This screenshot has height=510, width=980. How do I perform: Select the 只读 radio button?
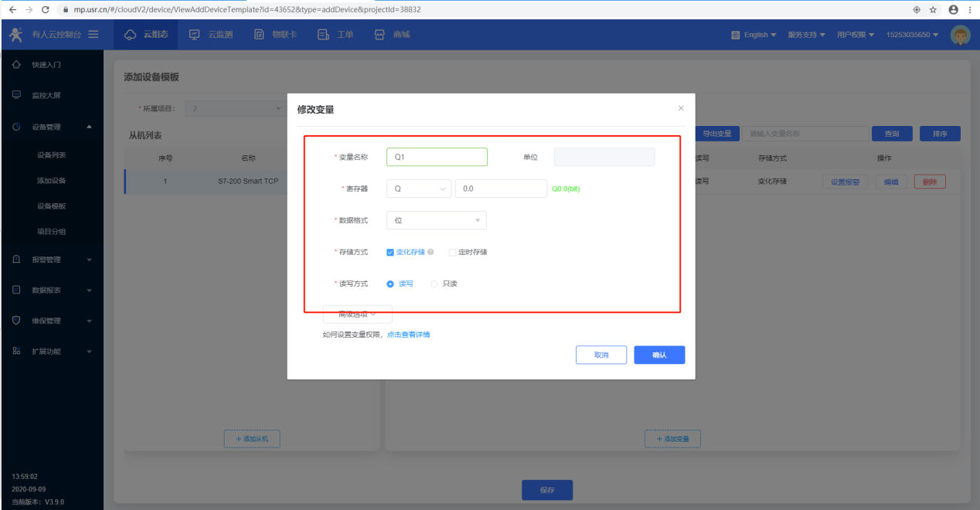[x=434, y=284]
